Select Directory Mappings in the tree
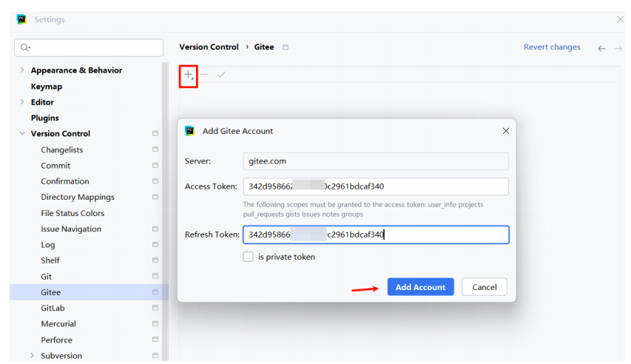This screenshot has height=364, width=631. coord(78,197)
